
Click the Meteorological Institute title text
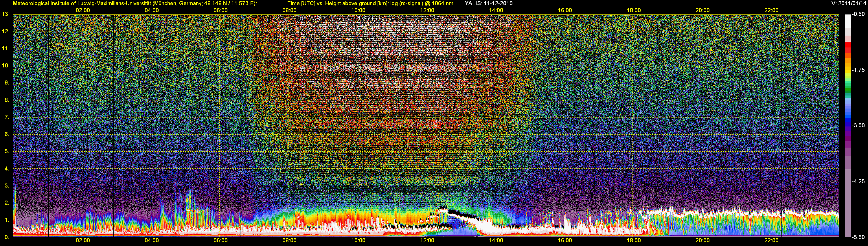[x=135, y=3]
